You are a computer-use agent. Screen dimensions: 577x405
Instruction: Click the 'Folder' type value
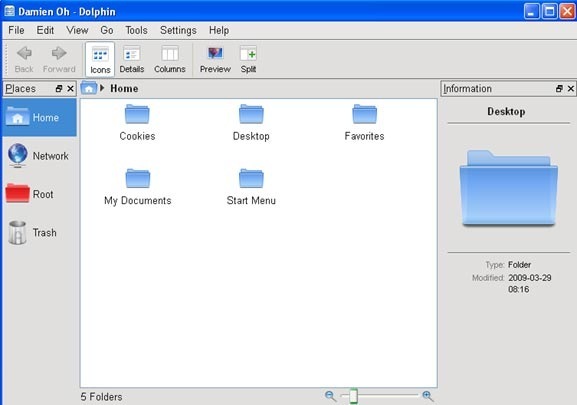click(x=519, y=264)
